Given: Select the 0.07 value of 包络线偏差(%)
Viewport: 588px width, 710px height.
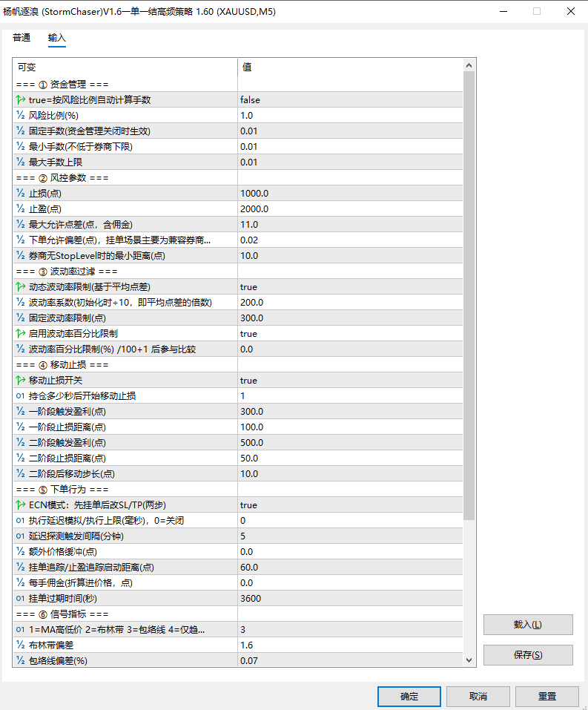Looking at the screenshot, I should coord(249,660).
